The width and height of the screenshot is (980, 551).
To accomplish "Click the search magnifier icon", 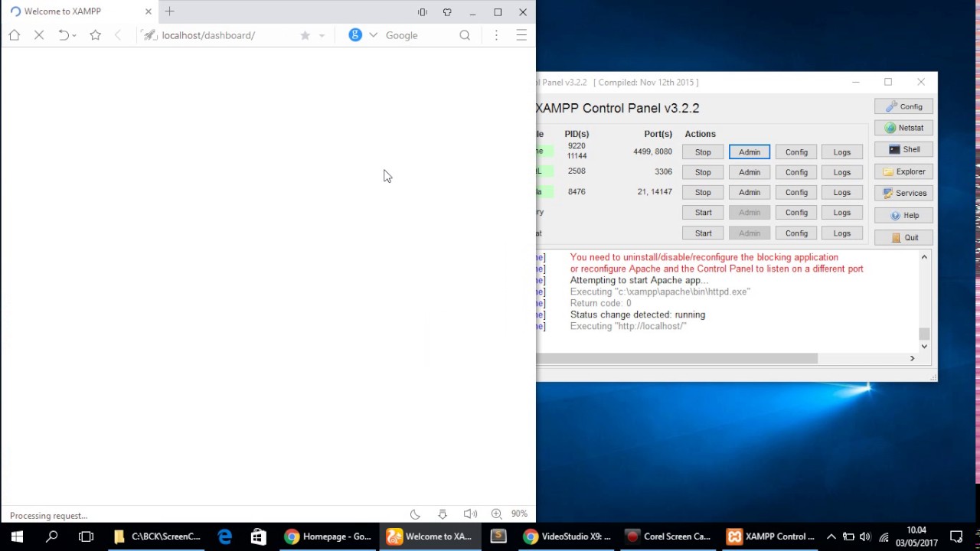I will click(x=465, y=35).
